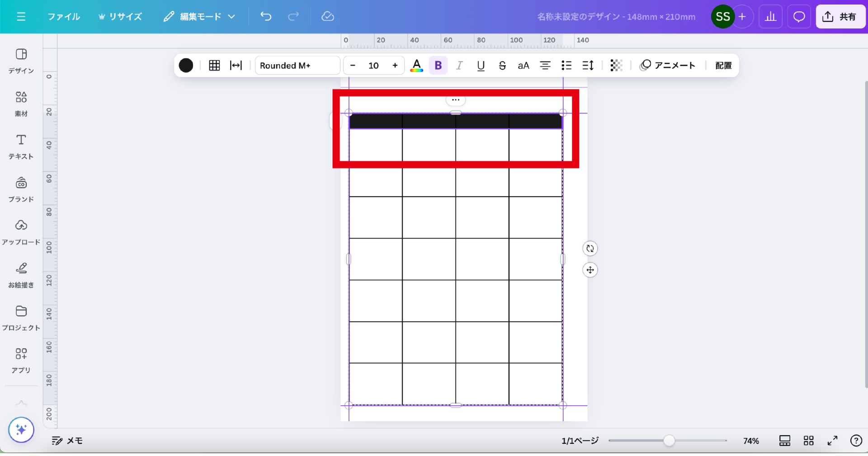Image resolution: width=868 pixels, height=456 pixels.
Task: Click the アニメート button
Action: click(x=667, y=66)
